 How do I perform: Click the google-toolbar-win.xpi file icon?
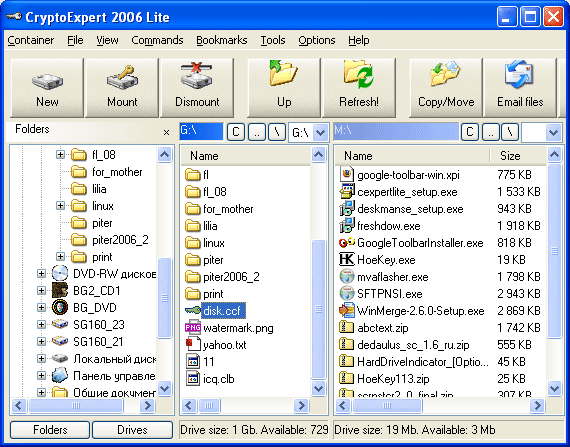coord(346,174)
